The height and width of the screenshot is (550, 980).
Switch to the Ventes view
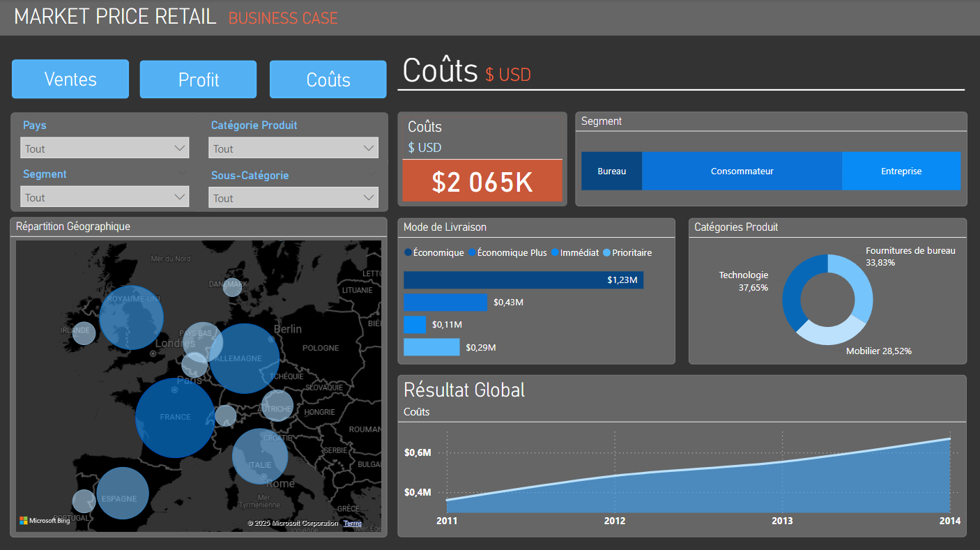pos(70,79)
